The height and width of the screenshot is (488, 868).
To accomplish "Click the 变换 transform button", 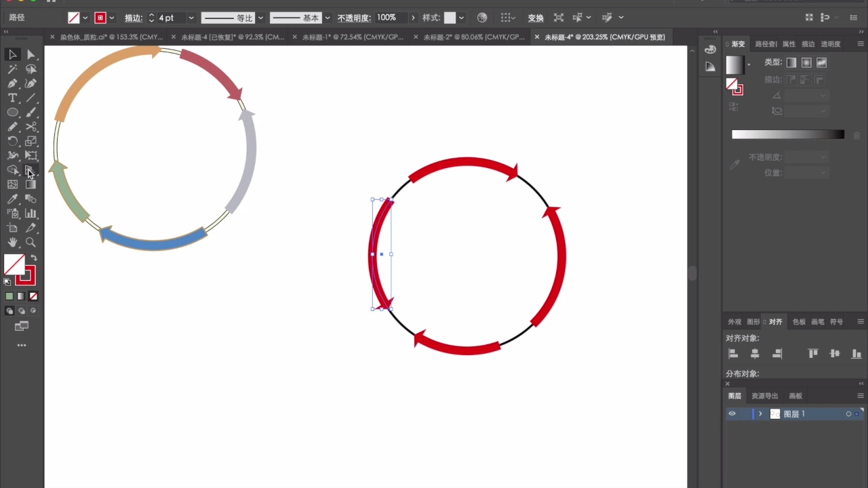I will 536,18.
